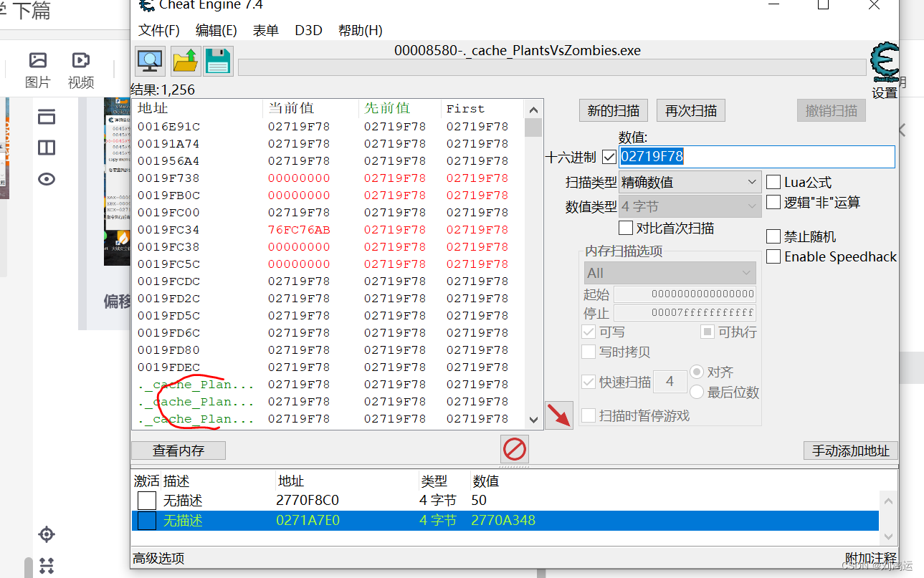Click the save floppy disk icon
924x578 pixels.
(x=218, y=62)
